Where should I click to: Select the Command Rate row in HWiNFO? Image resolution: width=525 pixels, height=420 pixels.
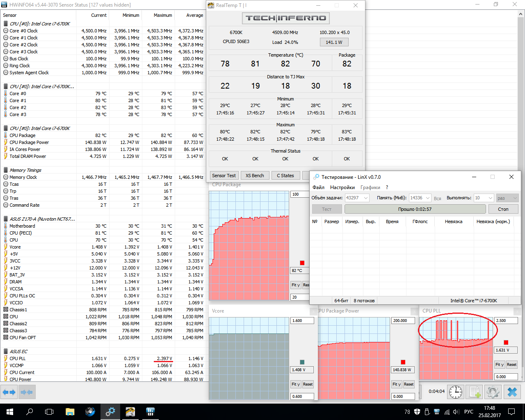103,205
